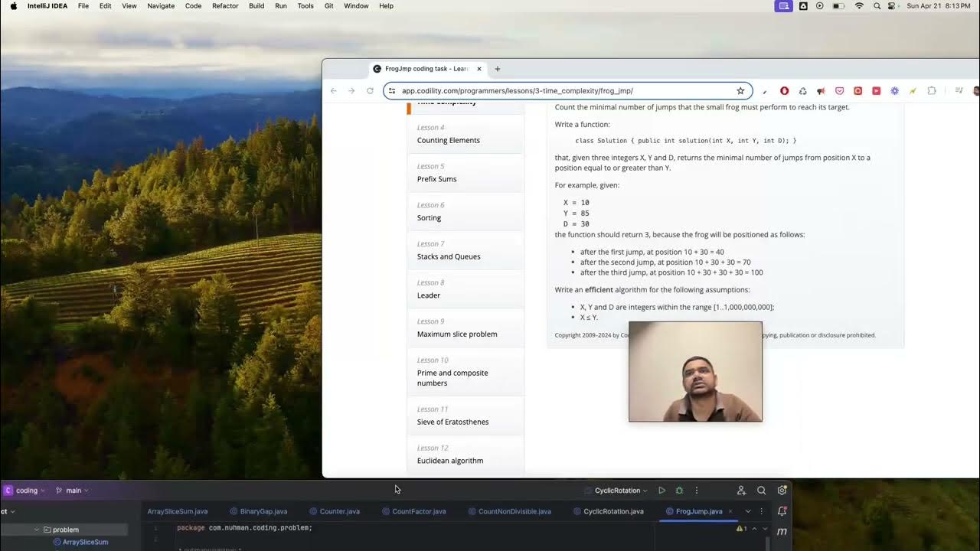The width and height of the screenshot is (980, 551).
Task: Open Lesson 5 Prefix Sums
Action: (x=465, y=173)
